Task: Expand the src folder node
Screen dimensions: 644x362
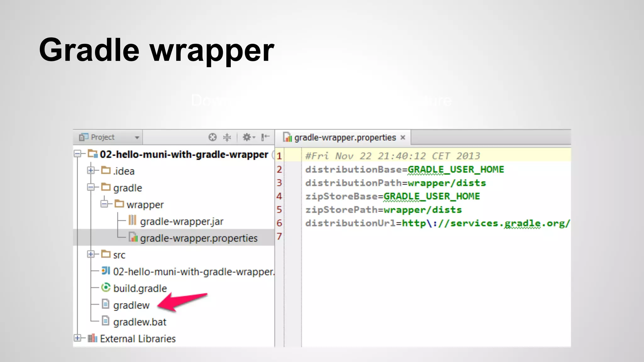Action: (91, 255)
